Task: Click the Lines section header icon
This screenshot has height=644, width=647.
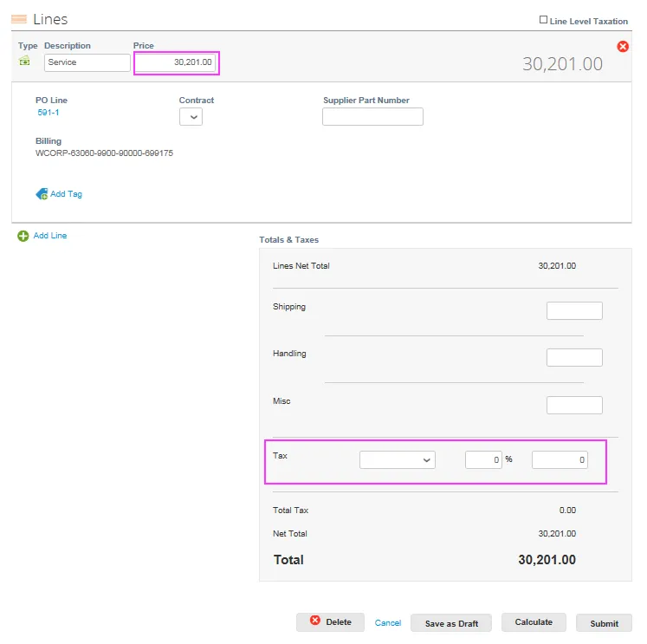Action: pyautogui.click(x=19, y=19)
